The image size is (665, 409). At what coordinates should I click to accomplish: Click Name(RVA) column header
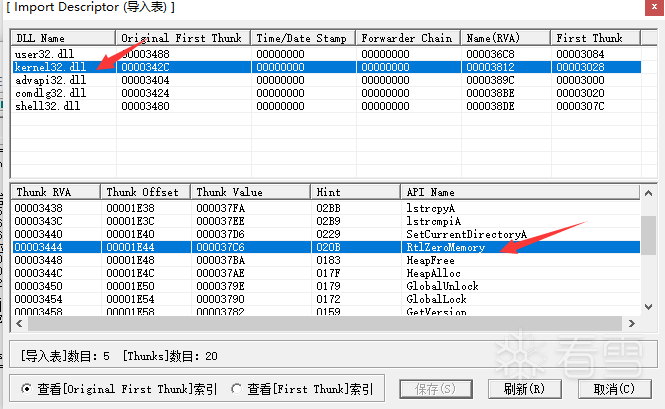(x=506, y=38)
